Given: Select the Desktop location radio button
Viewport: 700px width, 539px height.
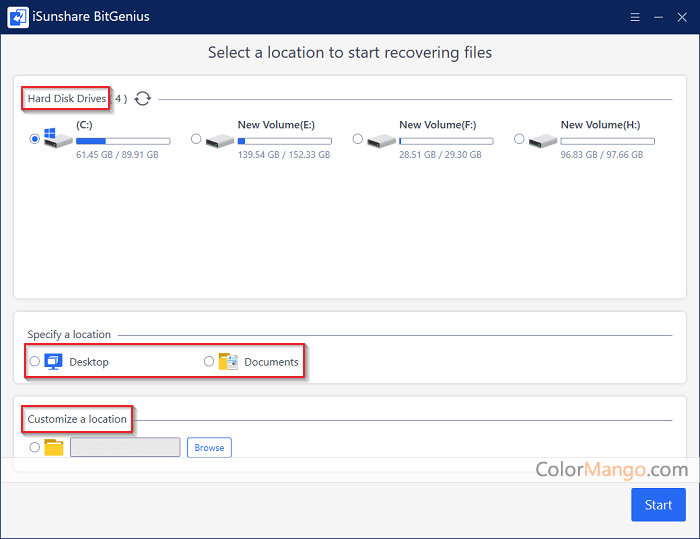Looking at the screenshot, I should click(35, 361).
